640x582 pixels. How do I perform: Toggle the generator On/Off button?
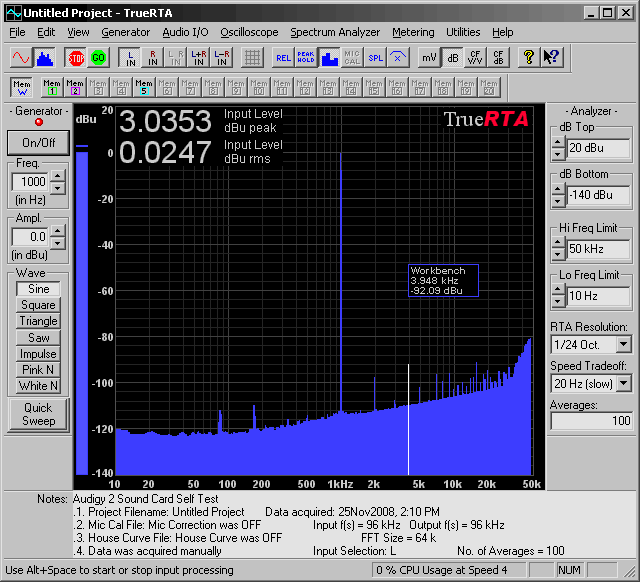tap(38, 142)
